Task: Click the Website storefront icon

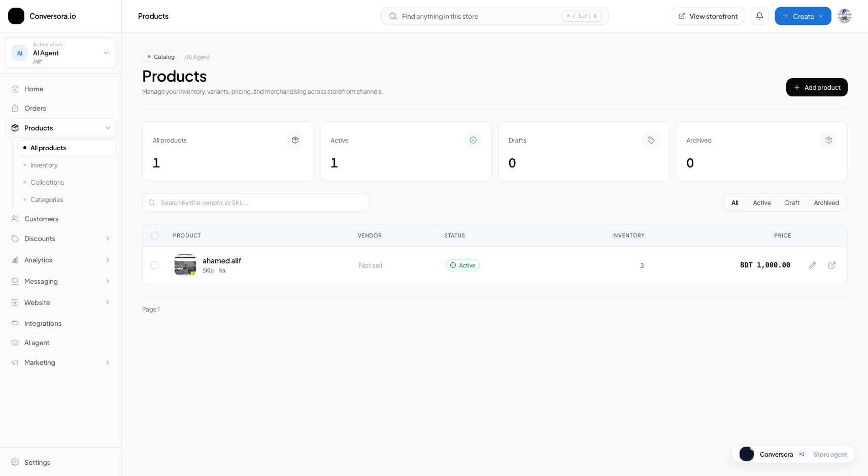Action: [15, 302]
